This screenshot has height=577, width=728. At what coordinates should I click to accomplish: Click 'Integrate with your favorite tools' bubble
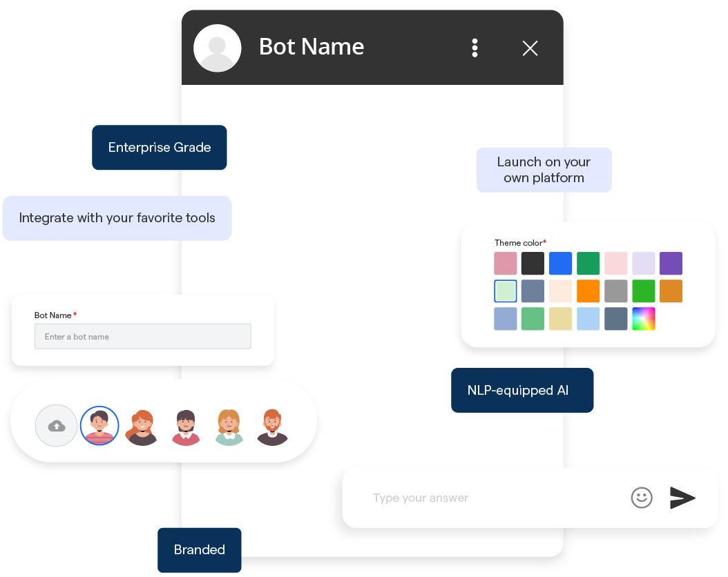point(117,218)
